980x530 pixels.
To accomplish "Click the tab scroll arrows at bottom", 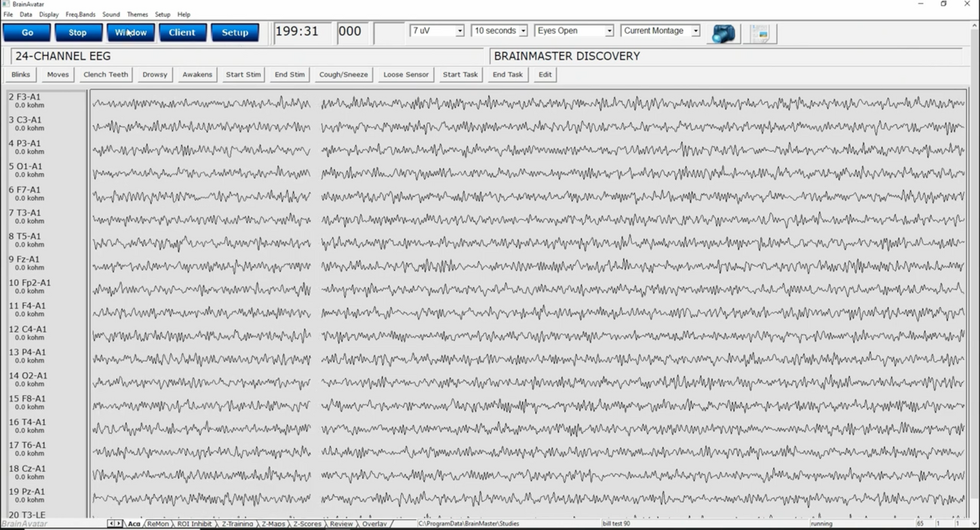I will point(115,524).
